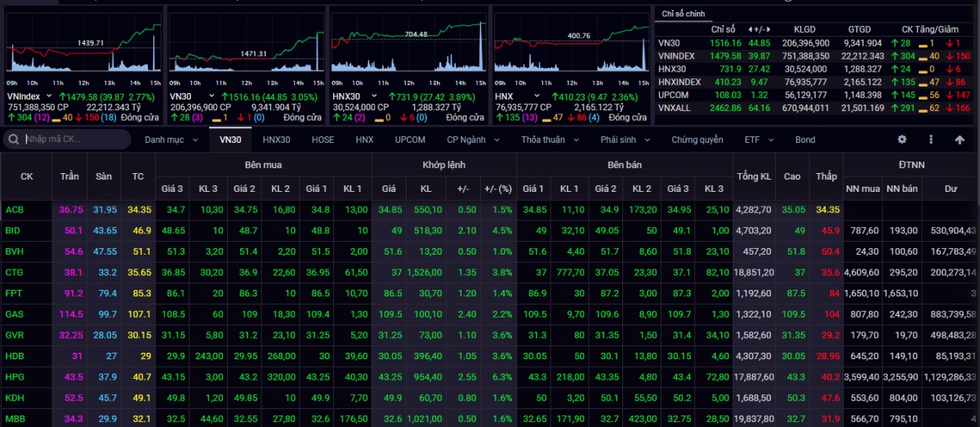This screenshot has height=427, width=980.
Task: Click the ACB stock code
Action: 15,210
